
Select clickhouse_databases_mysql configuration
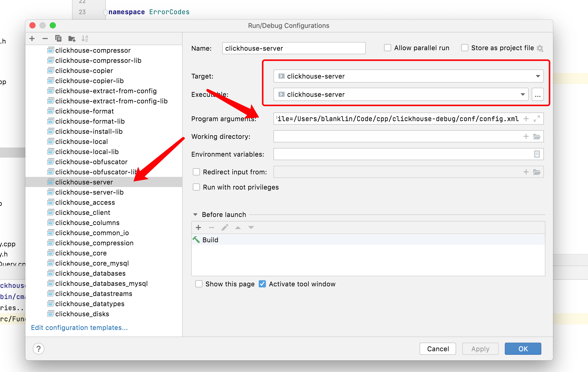[x=104, y=283]
